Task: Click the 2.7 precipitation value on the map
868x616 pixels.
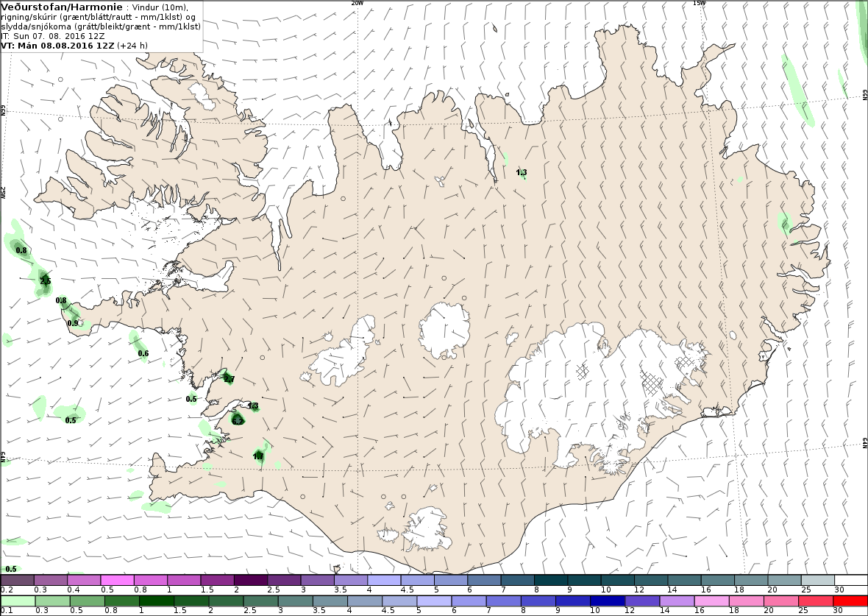Action: 230,380
